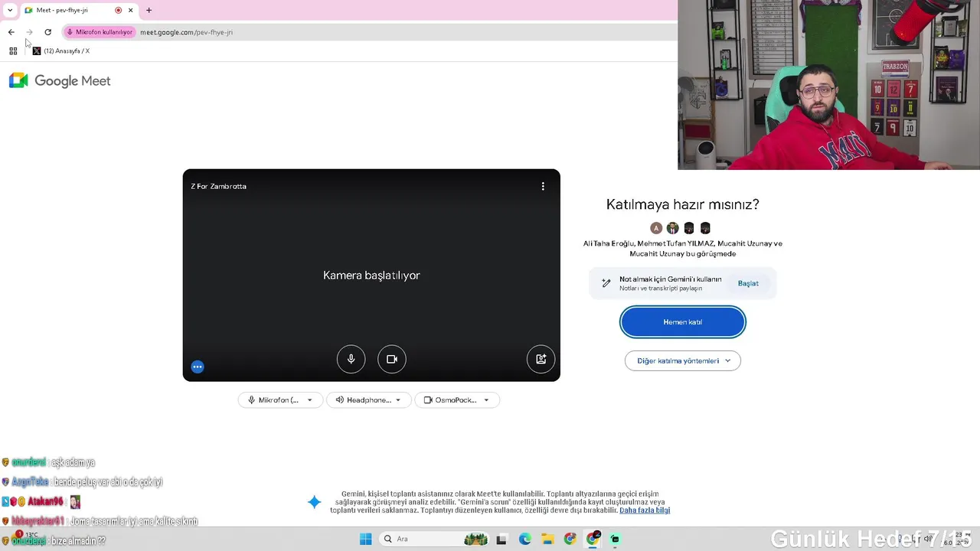Toggle the microphone in the camera preview
This screenshot has width=980, height=551.
[351, 359]
